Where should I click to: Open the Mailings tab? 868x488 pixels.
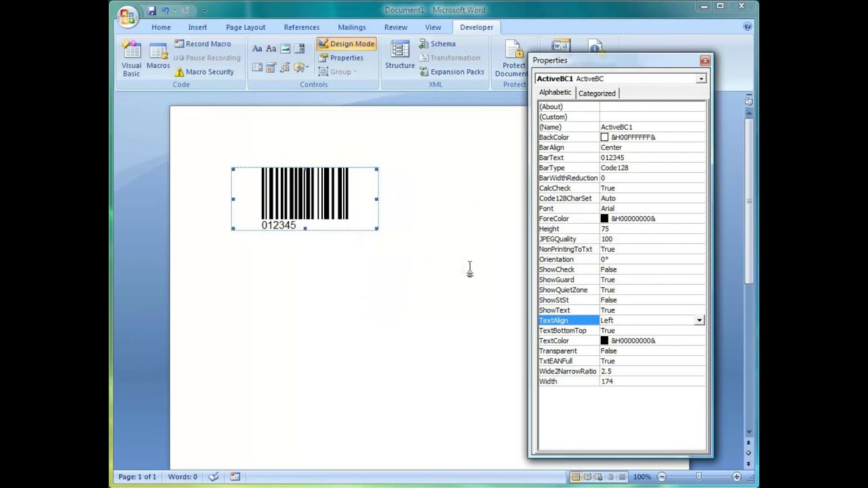[352, 27]
